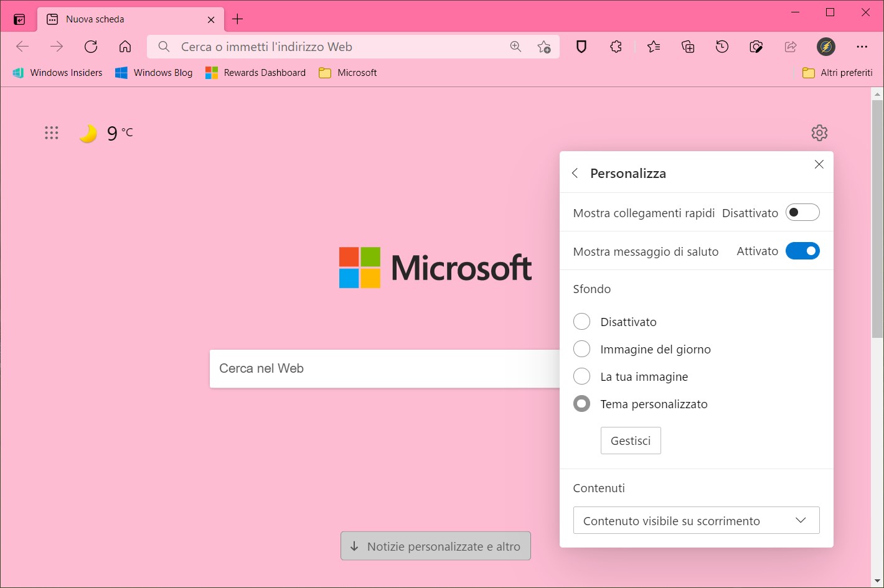Go to the home page icon
Viewport: 884px width, 588px height.
[x=125, y=47]
